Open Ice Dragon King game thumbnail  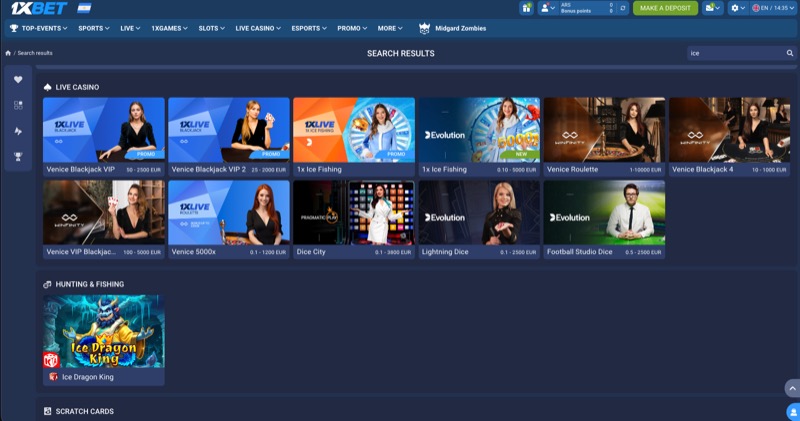[104, 331]
